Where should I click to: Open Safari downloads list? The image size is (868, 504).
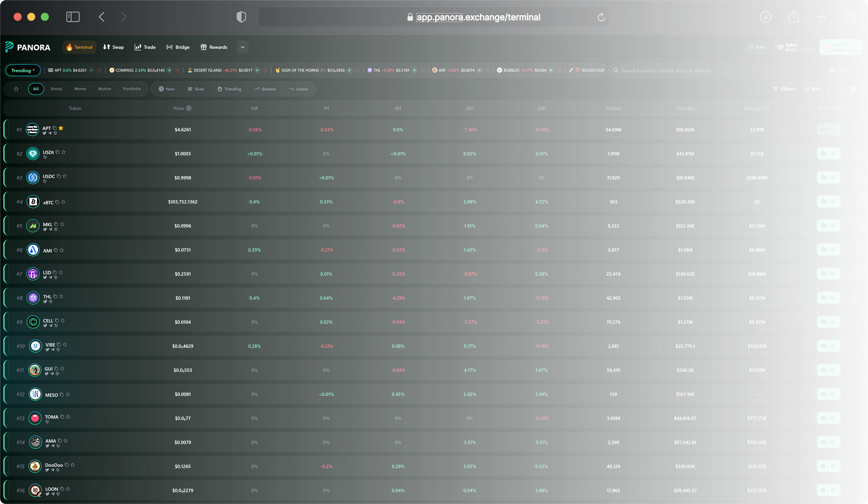click(765, 17)
